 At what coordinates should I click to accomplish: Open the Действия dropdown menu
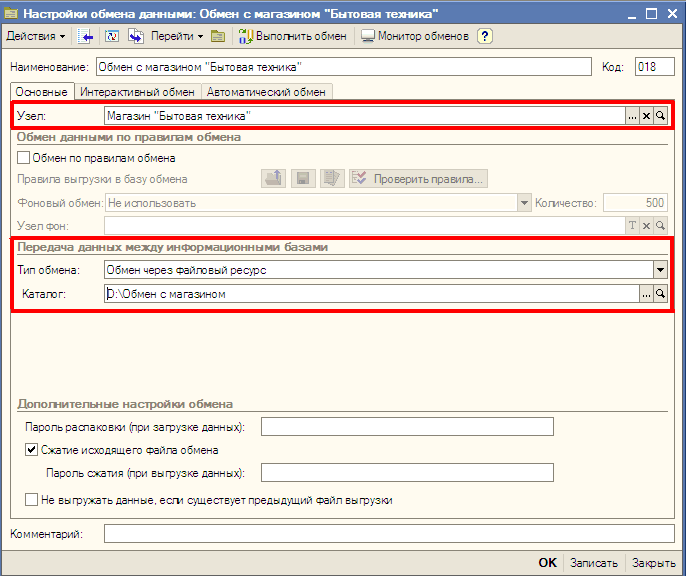(x=36, y=36)
